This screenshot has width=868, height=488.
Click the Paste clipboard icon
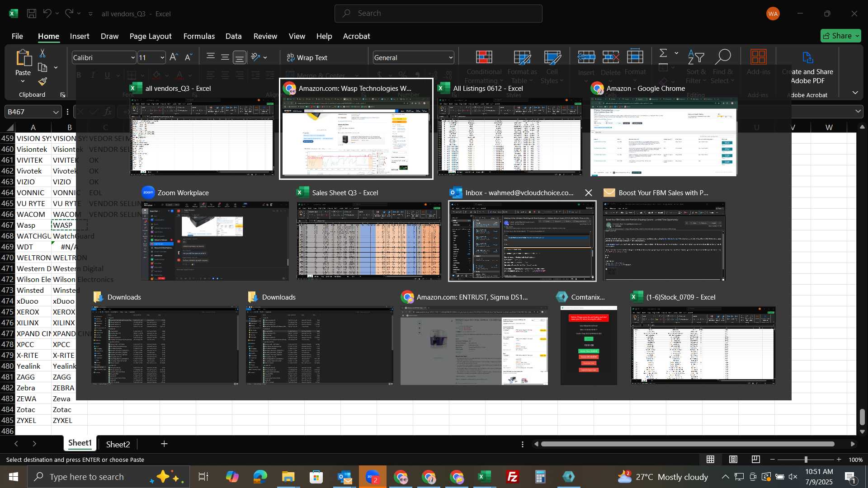point(23,58)
